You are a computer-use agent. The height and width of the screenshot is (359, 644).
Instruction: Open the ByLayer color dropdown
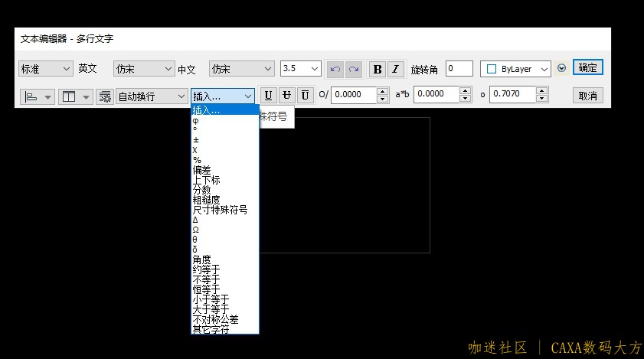[515, 69]
